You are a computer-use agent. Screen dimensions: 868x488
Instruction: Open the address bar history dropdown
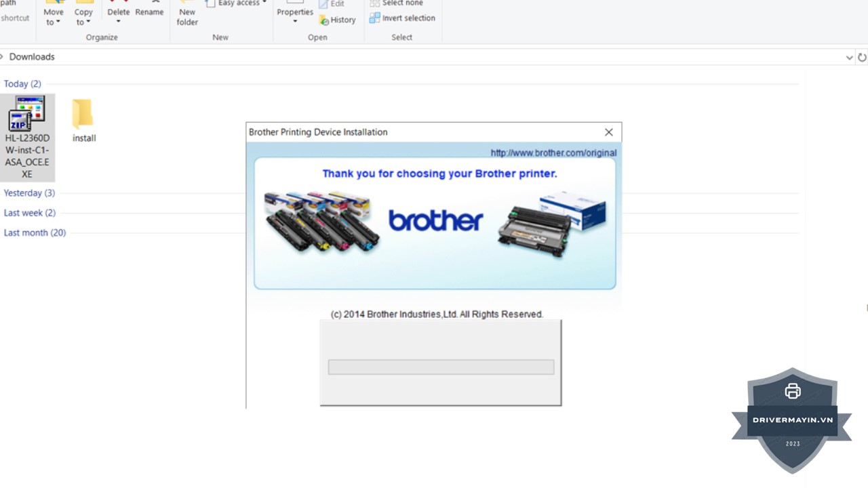[x=849, y=58]
